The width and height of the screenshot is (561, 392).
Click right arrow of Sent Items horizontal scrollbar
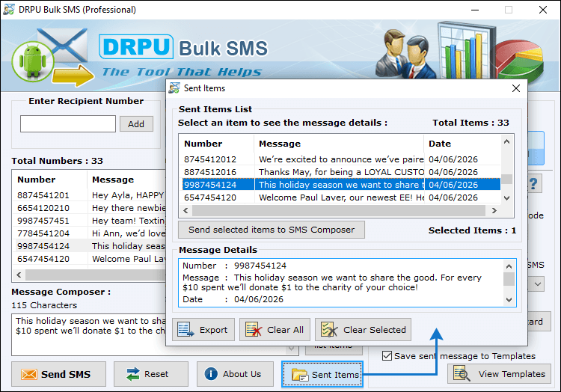pos(494,211)
